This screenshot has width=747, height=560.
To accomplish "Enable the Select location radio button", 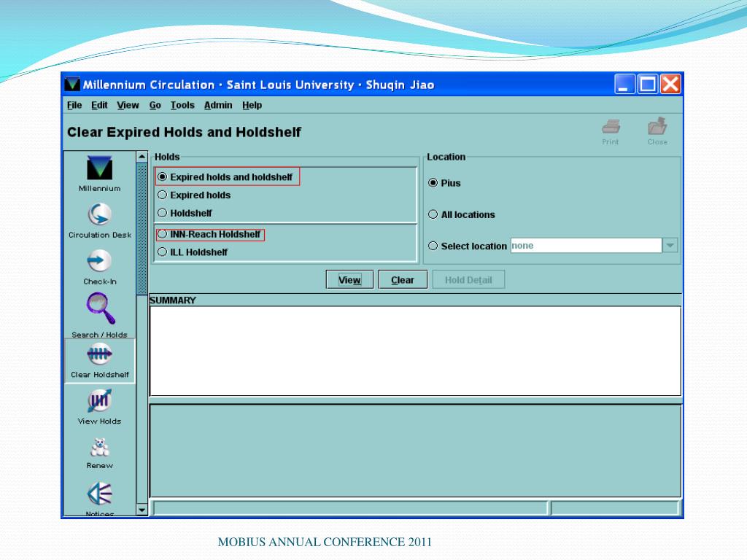I will click(x=433, y=246).
